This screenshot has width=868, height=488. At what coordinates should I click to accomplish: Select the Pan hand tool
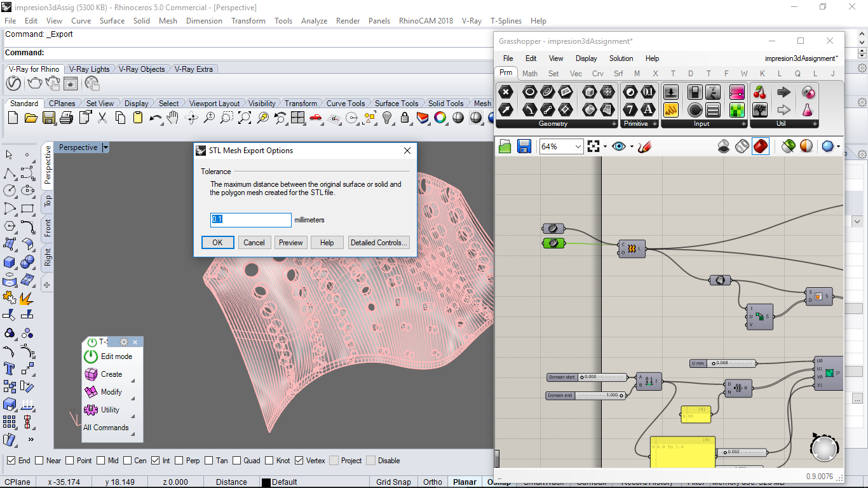[x=173, y=118]
